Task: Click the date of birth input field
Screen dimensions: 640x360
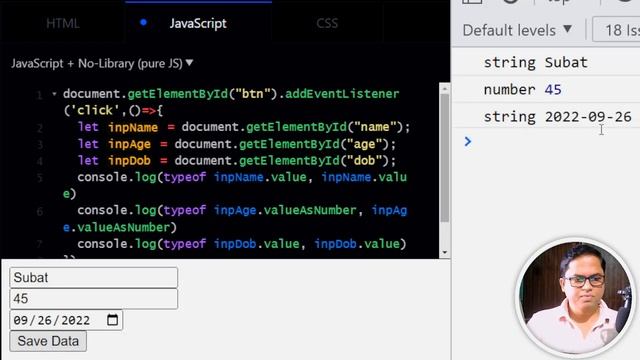Action: [66, 320]
